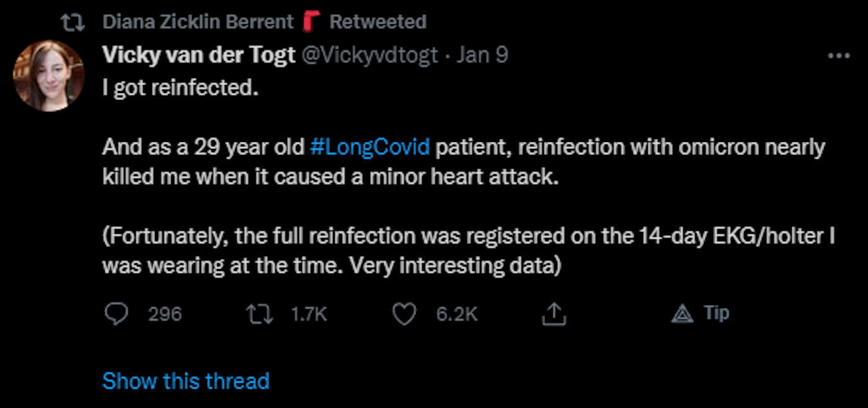868x408 pixels.
Task: Click the red emoji beside Diana's name
Action: click(311, 22)
